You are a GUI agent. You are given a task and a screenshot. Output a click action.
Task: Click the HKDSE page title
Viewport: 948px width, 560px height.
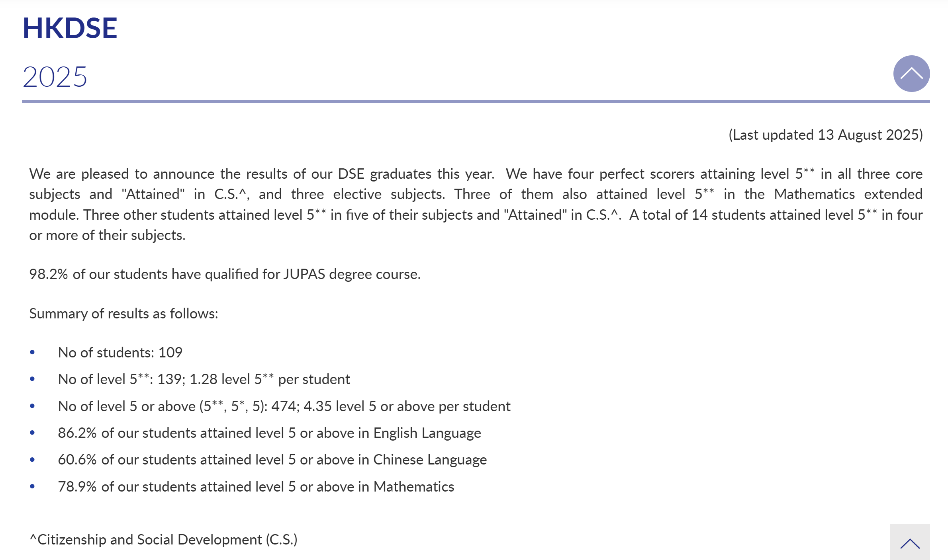click(x=70, y=28)
